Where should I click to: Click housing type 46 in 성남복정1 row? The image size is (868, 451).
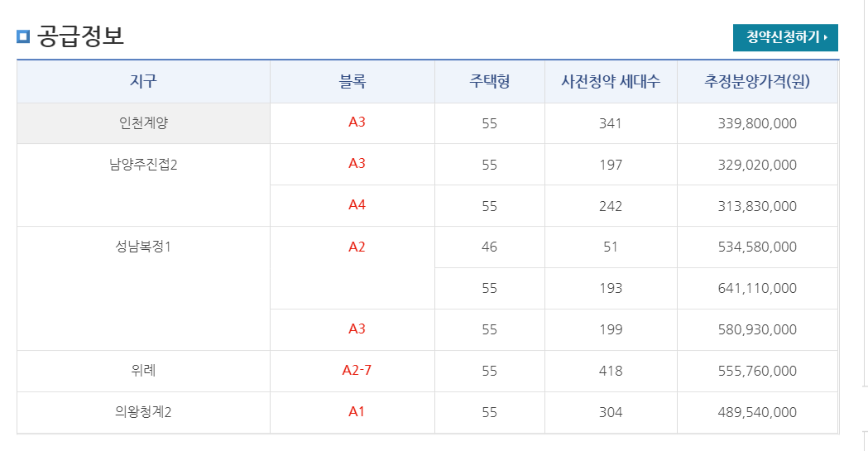(489, 247)
